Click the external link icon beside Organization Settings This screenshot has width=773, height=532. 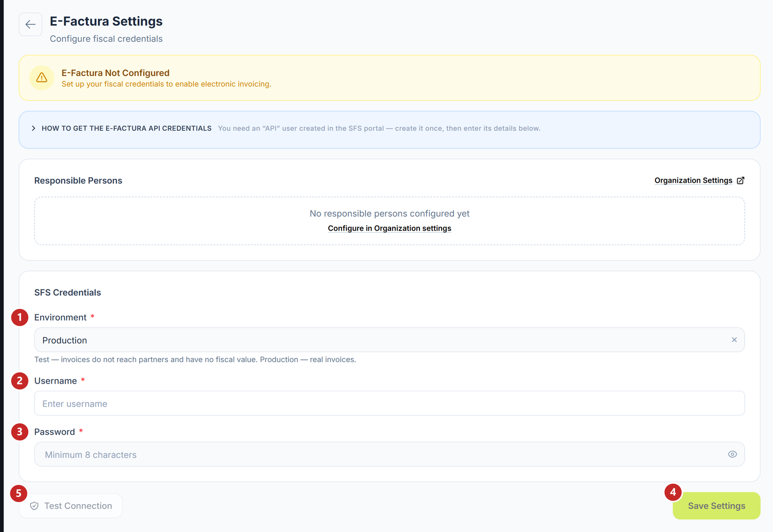tap(741, 180)
